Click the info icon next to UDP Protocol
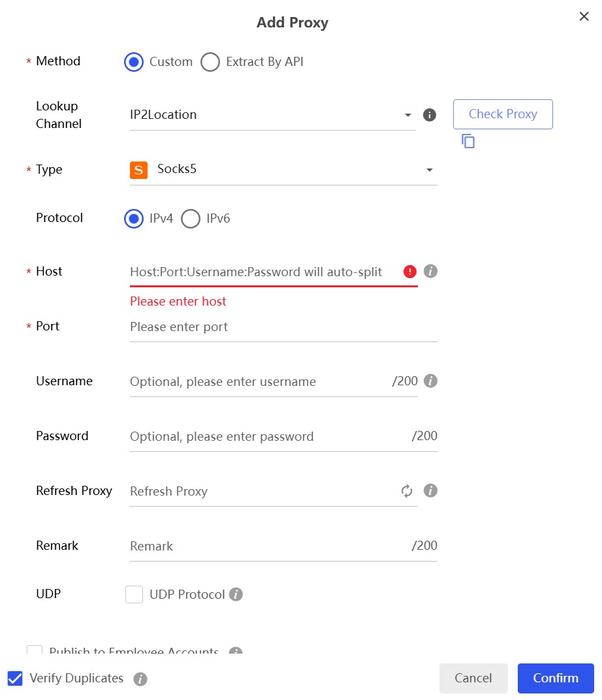 [236, 595]
